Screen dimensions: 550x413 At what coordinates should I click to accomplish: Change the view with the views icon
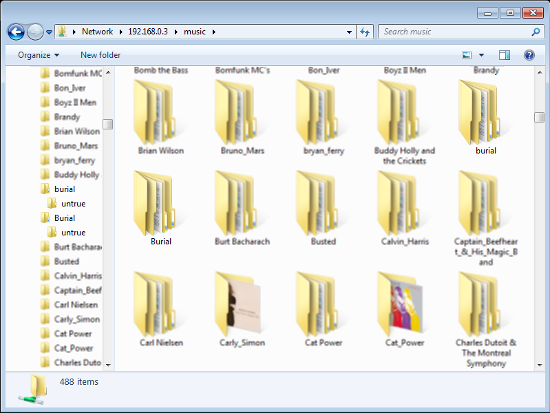click(467, 55)
